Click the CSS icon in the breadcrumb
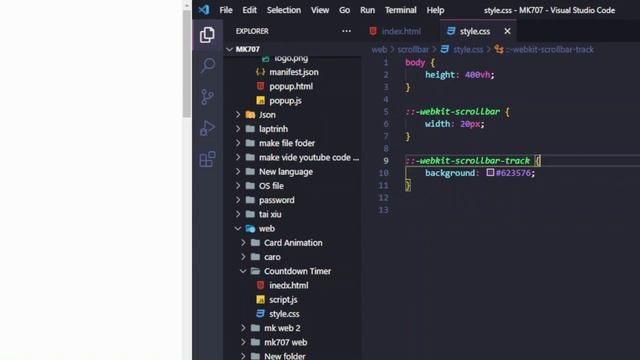The height and width of the screenshot is (360, 640). [445, 49]
